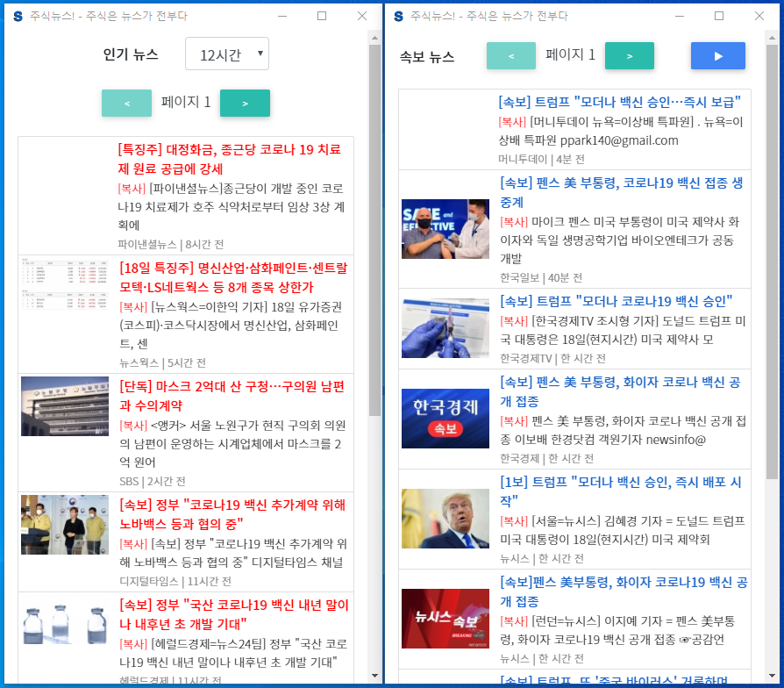Open the 단독 마스크 2억대 산 구청 article
The height and width of the screenshot is (688, 784).
[x=232, y=396]
